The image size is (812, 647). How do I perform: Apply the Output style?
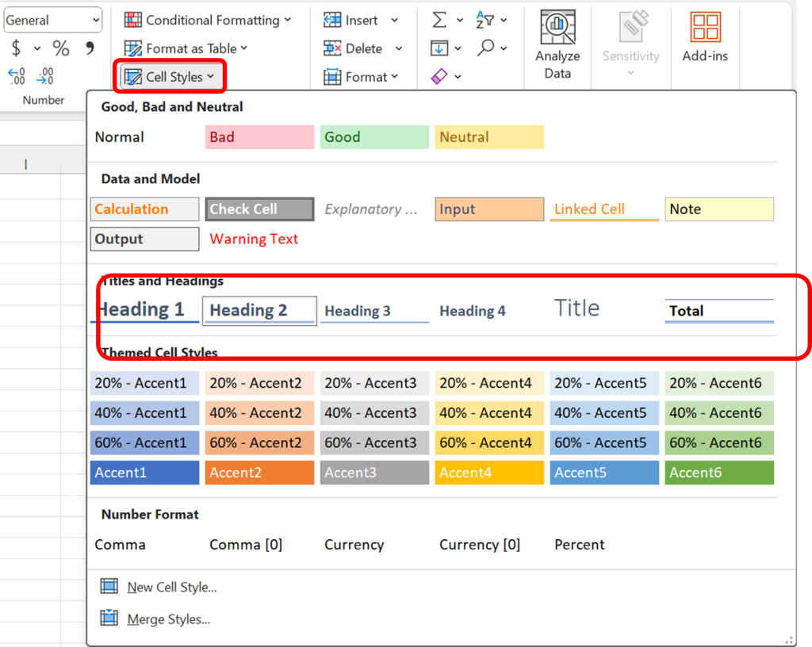tap(144, 239)
